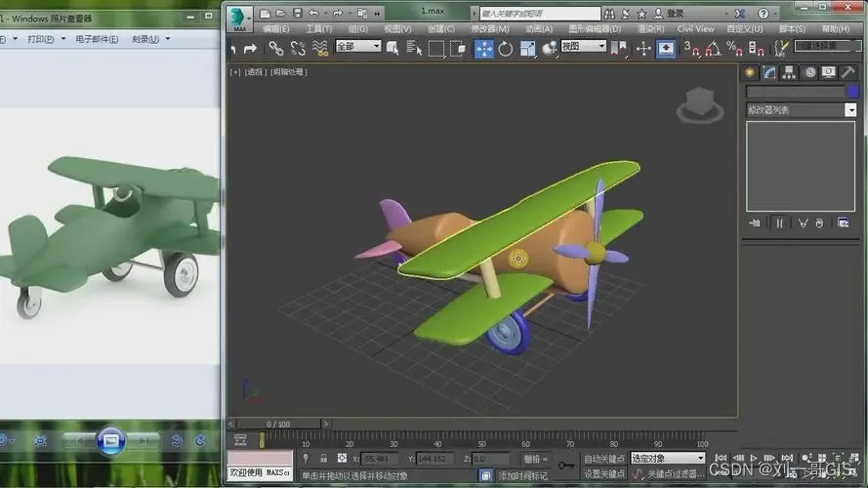
Task: Click the Select and Link chain icon
Action: click(276, 49)
